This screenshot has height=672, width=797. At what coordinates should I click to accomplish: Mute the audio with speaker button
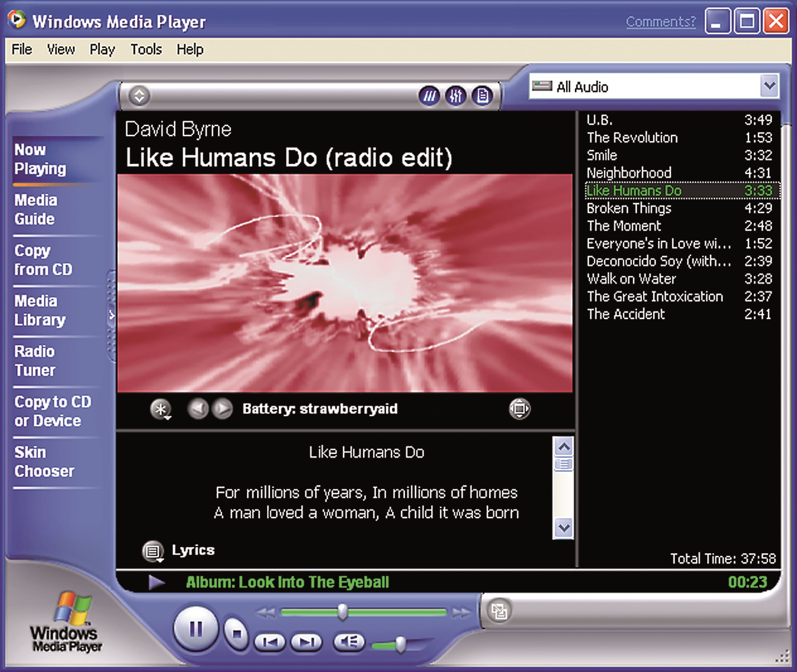coord(349,642)
